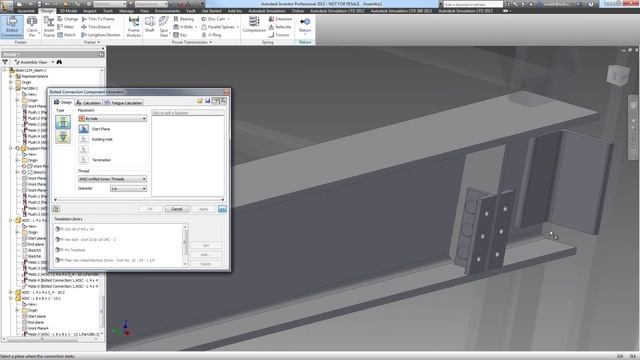Activate the Termination selector

[x=84, y=160]
